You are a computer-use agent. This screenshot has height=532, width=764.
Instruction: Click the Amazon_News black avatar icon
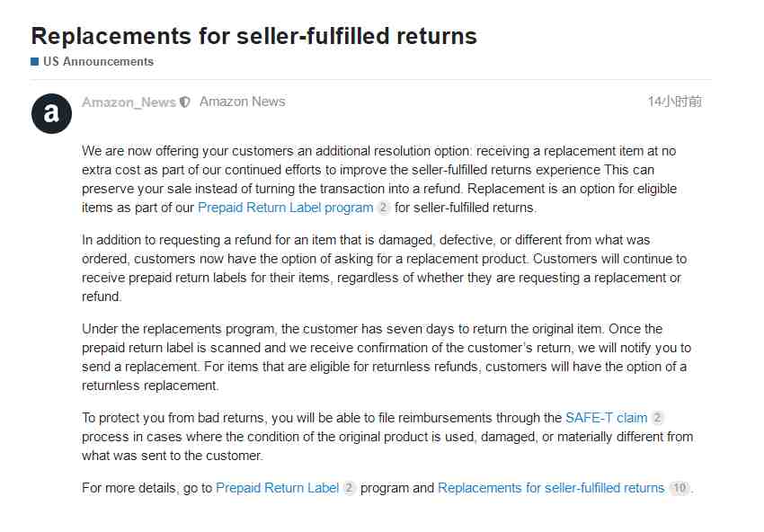tap(51, 113)
